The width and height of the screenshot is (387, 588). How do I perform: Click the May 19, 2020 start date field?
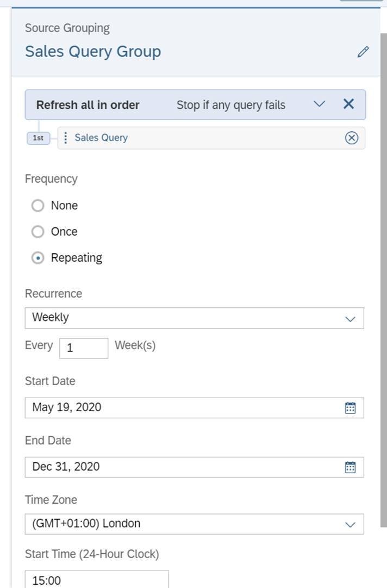[x=179, y=407]
